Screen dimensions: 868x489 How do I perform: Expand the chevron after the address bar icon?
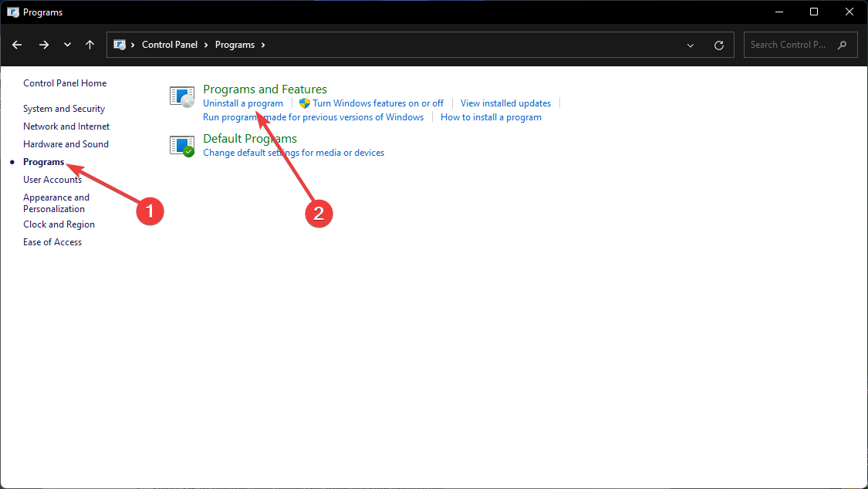[133, 45]
